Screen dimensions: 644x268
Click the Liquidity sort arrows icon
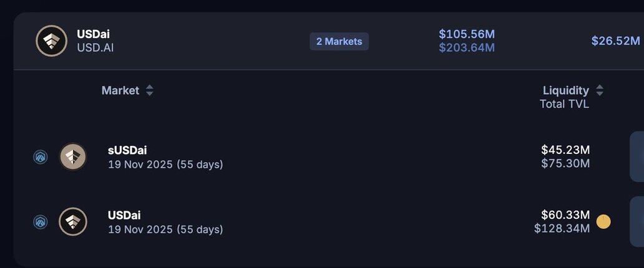(600, 90)
